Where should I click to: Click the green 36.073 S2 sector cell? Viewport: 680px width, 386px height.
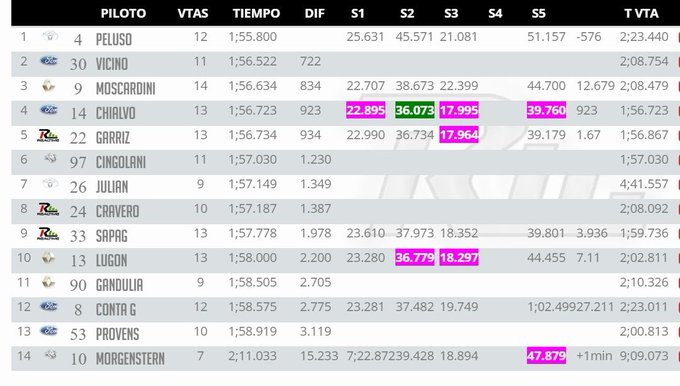415,110
